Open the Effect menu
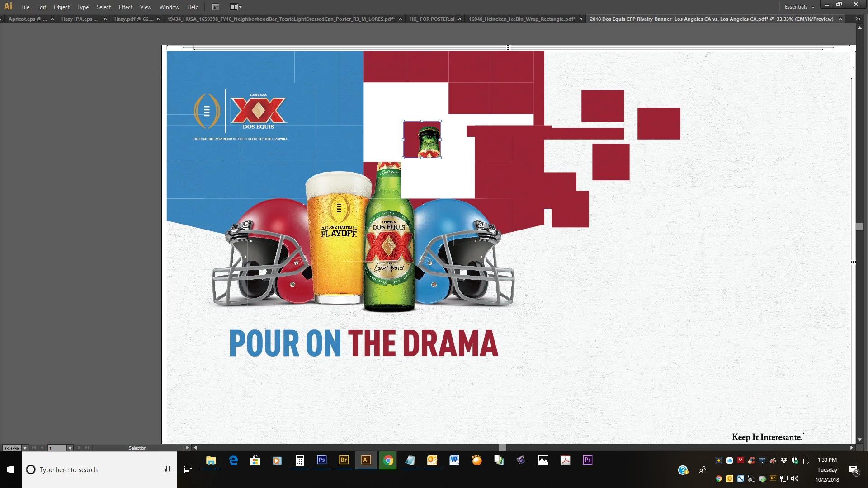 coord(125,7)
